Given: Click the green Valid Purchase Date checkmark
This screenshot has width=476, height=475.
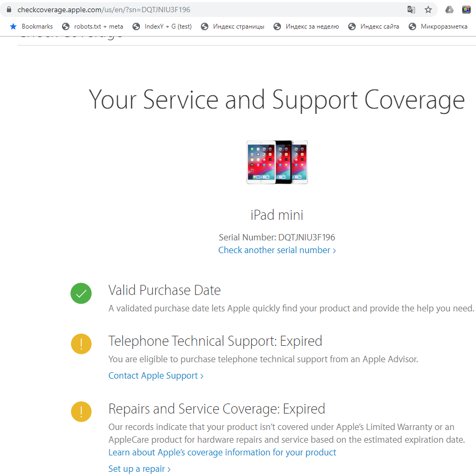Looking at the screenshot, I should (81, 293).
